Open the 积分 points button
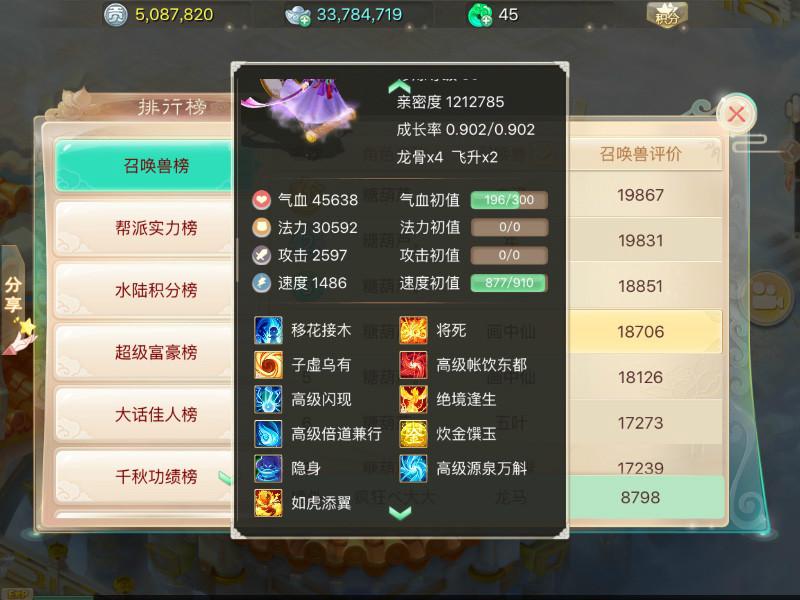The width and height of the screenshot is (800, 600). [667, 15]
